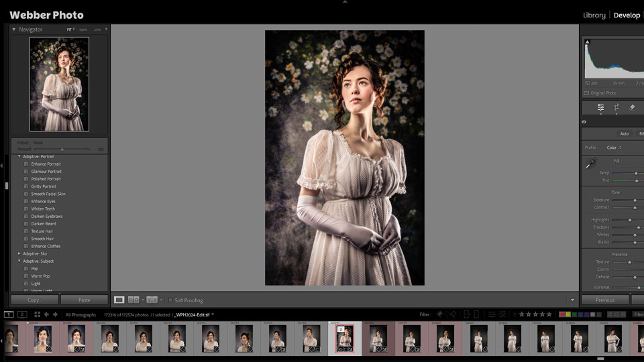Click the Previous button

tap(605, 300)
